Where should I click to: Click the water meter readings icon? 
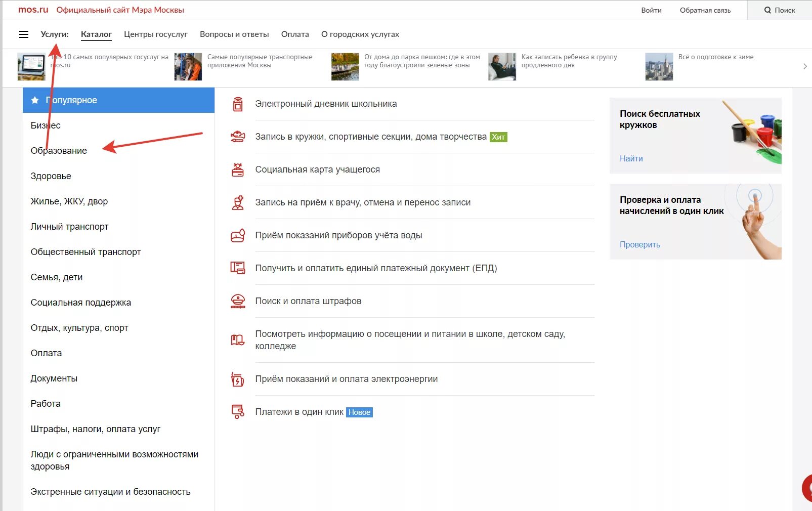238,235
